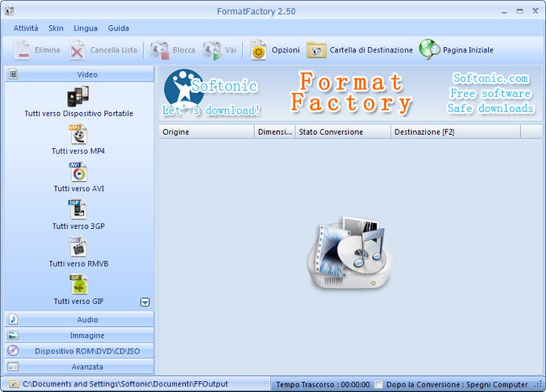The image size is (546, 392).
Task: Click the Immagine section picture icon
Action: point(13,335)
